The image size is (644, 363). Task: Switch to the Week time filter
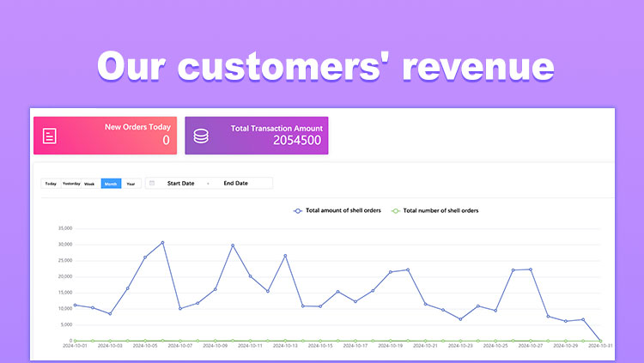[x=89, y=184]
